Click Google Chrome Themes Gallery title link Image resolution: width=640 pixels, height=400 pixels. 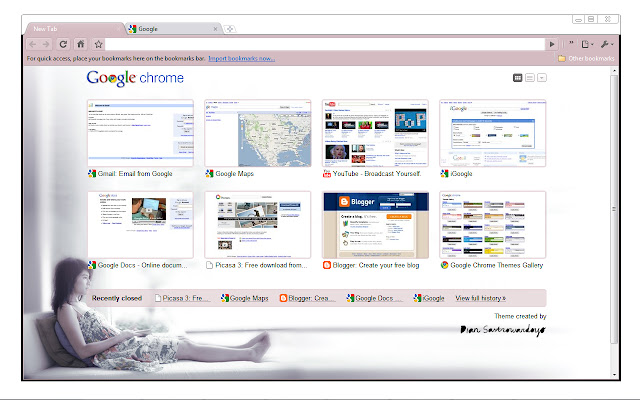coord(497,265)
